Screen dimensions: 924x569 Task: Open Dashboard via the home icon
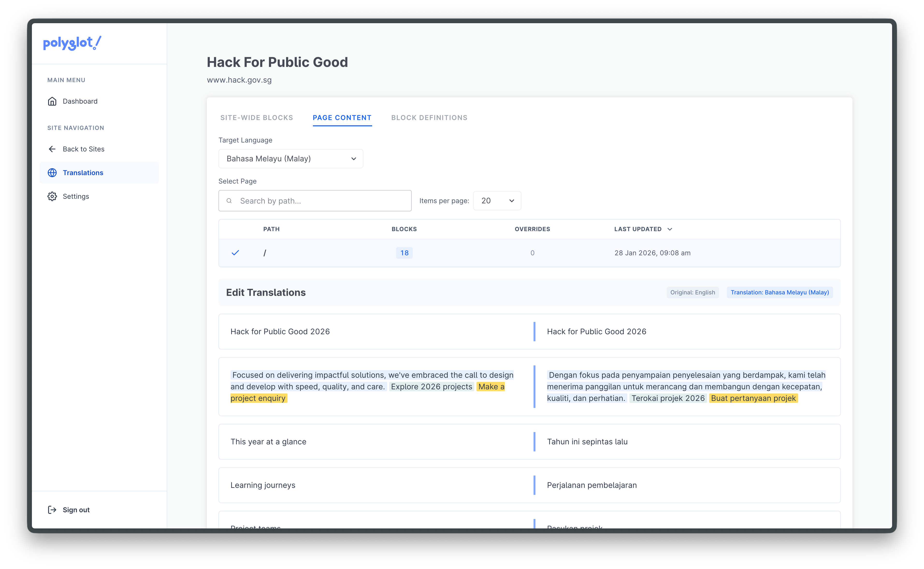[52, 101]
